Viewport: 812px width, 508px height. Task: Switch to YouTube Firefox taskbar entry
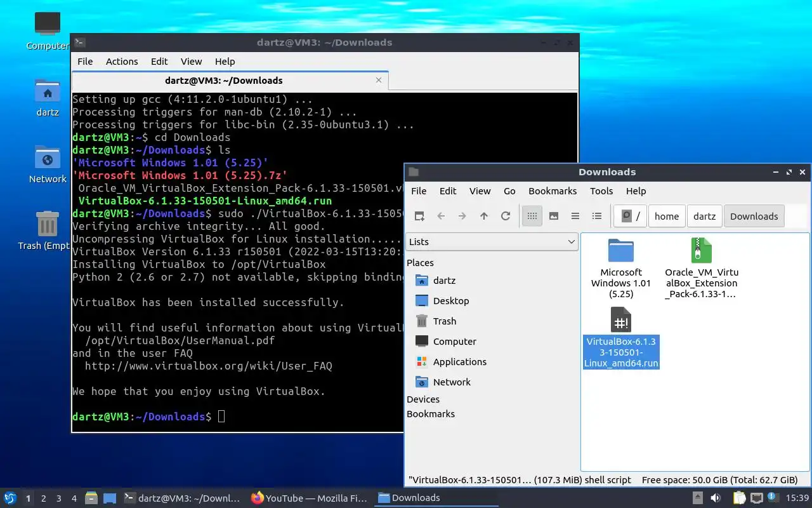(x=310, y=498)
